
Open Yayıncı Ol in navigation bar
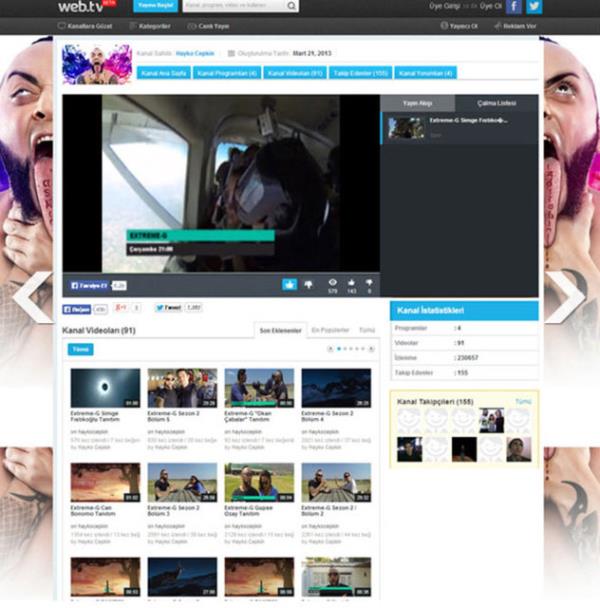459,26
